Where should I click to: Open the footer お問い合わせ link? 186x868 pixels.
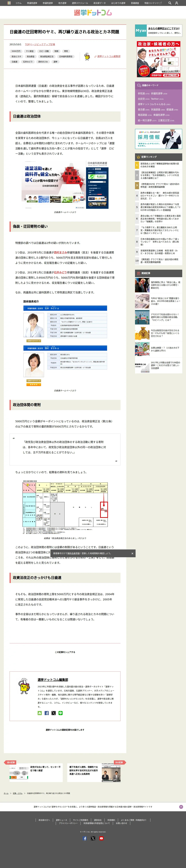click(x=122, y=823)
